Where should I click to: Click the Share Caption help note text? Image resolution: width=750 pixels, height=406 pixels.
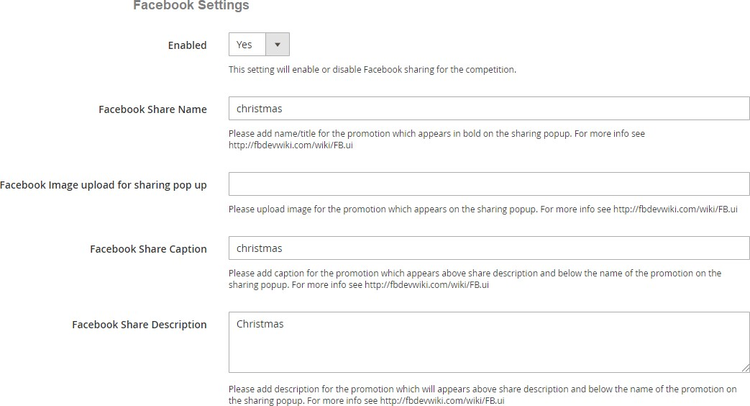click(x=470, y=273)
